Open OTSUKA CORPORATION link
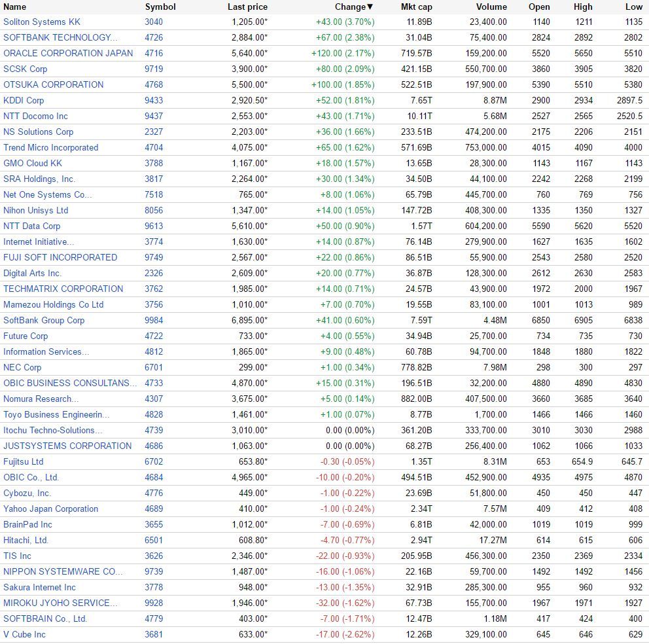The image size is (649, 644). tap(54, 85)
